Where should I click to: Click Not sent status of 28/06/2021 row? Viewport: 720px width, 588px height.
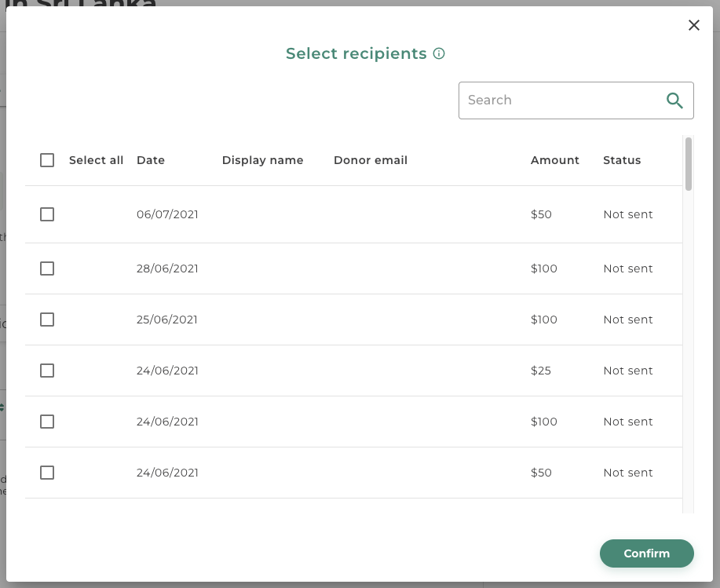627,268
